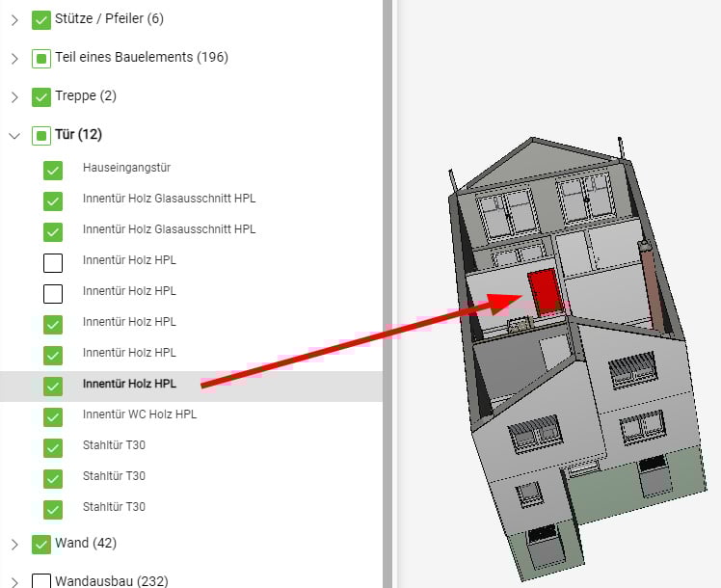Expand the Wand (42) tree node
Viewport: 721px width, 588px height.
[x=14, y=545]
